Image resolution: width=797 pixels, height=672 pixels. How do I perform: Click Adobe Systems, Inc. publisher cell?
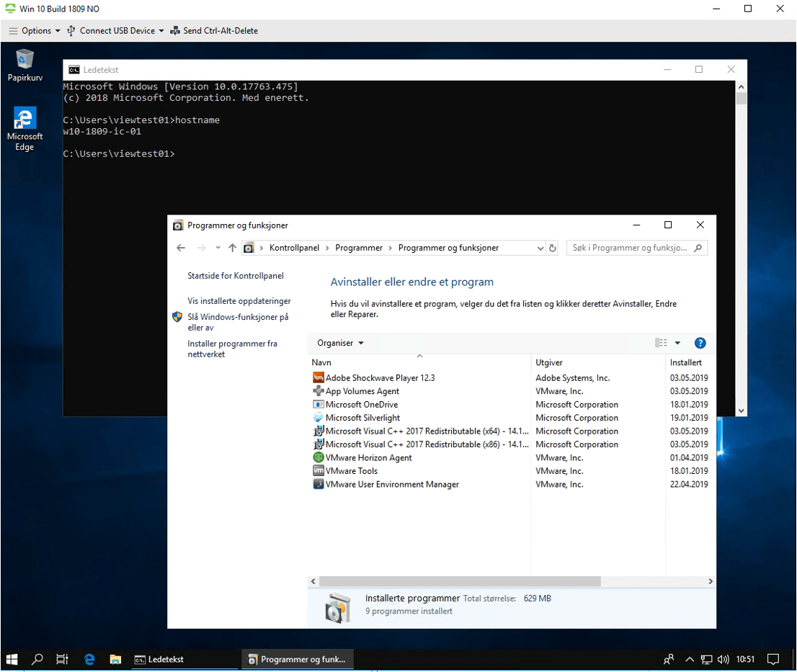tap(572, 378)
